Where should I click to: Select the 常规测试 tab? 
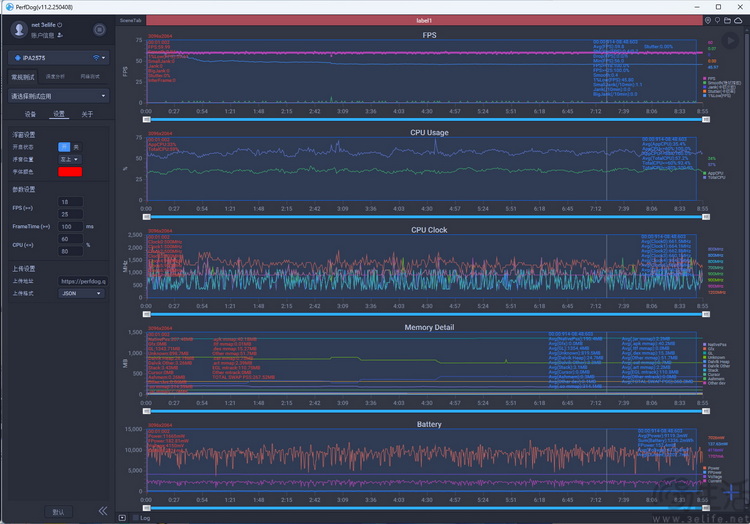click(23, 77)
